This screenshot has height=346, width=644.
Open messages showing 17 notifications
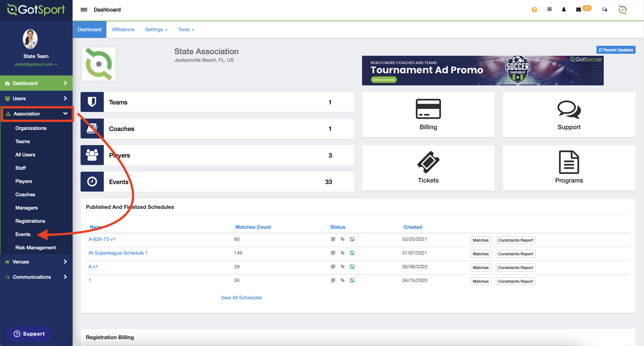[579, 10]
